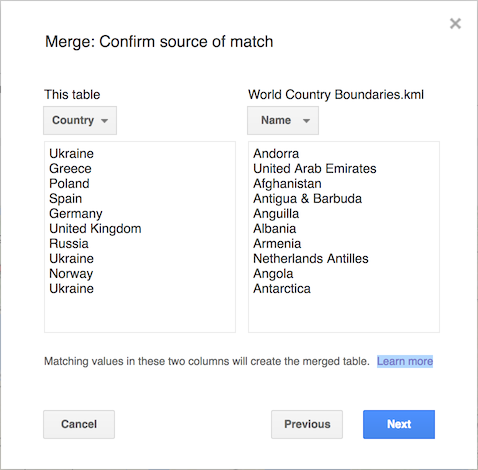Screen dimensions: 478x470
Task: Select Germany in the left list
Action: point(76,214)
